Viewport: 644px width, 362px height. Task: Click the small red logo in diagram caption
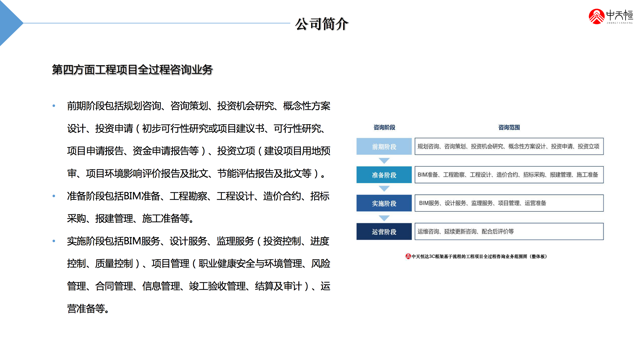point(408,256)
